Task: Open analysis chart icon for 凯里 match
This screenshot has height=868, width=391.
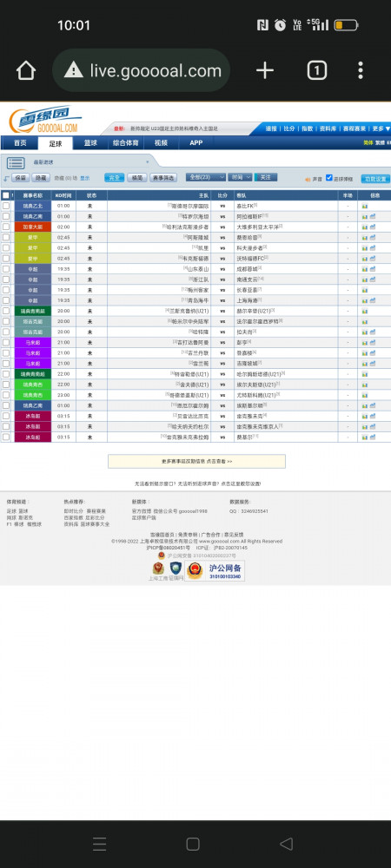Action: (x=364, y=247)
